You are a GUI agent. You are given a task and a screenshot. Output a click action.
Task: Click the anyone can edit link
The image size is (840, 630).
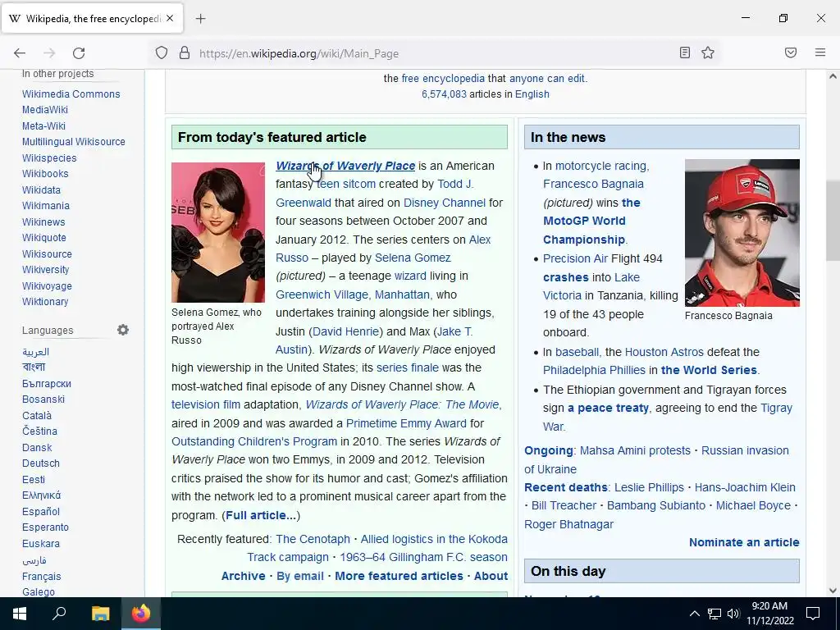(x=547, y=78)
